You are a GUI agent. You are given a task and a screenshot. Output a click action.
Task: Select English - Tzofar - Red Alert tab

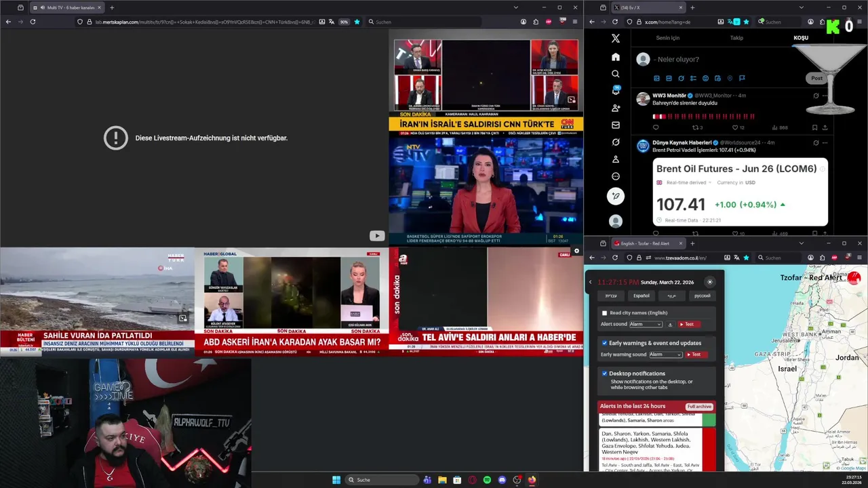pyautogui.click(x=648, y=243)
